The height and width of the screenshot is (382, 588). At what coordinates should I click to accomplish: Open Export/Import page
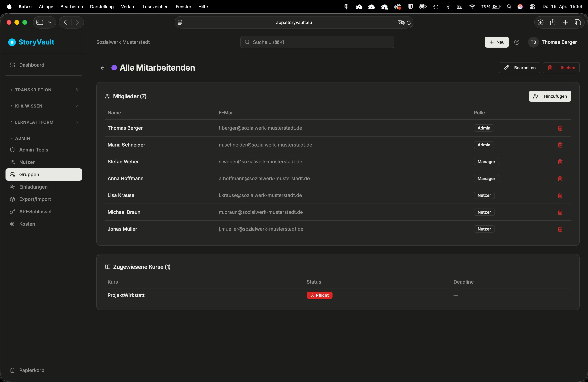pos(44,199)
